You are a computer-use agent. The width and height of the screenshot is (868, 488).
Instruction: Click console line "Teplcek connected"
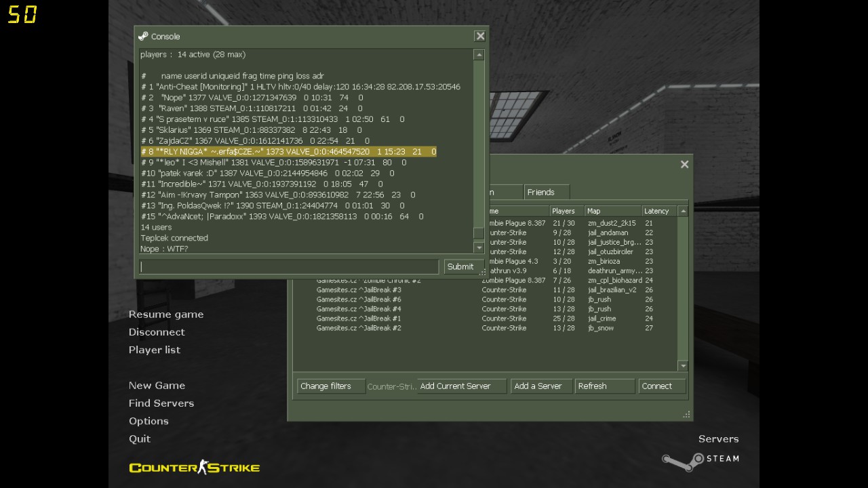tap(174, 238)
